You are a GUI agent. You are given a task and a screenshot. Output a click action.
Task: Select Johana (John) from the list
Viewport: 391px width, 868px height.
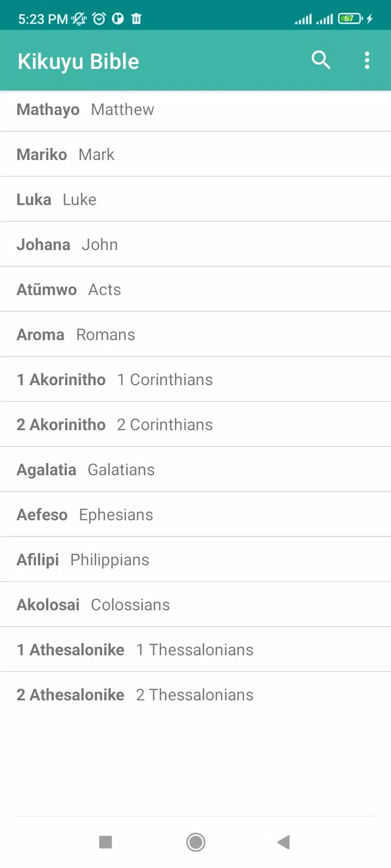coord(195,244)
